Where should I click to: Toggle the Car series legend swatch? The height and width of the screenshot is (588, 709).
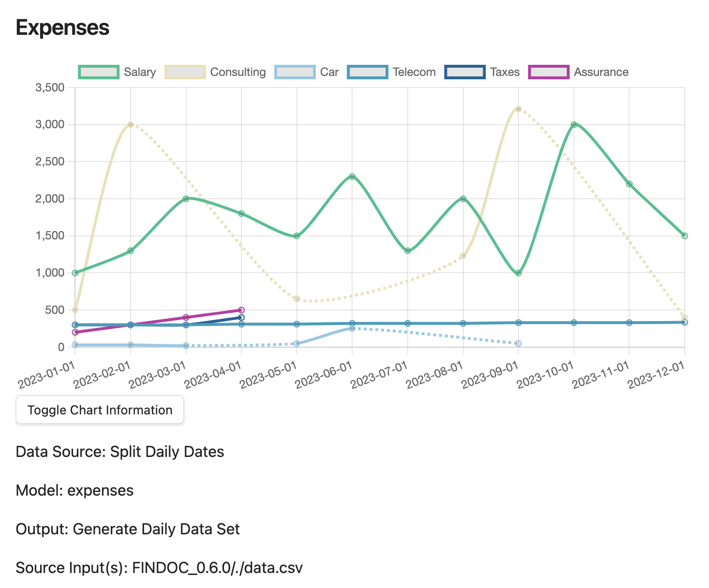click(x=295, y=72)
